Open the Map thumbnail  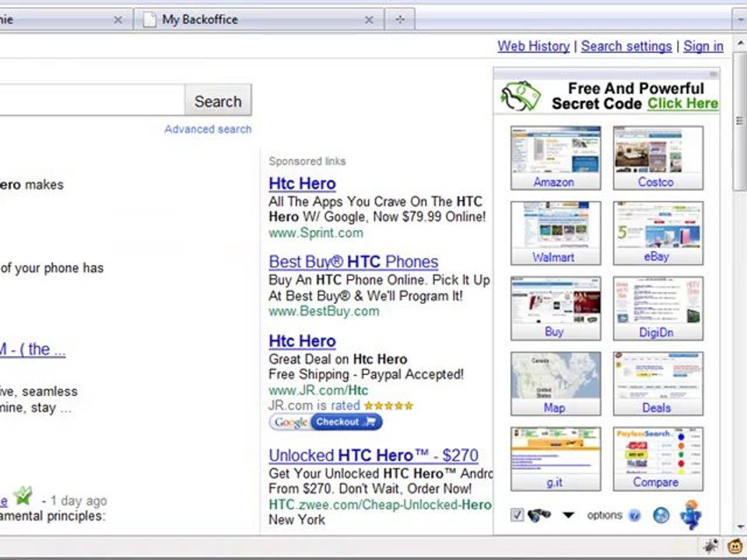click(x=556, y=383)
